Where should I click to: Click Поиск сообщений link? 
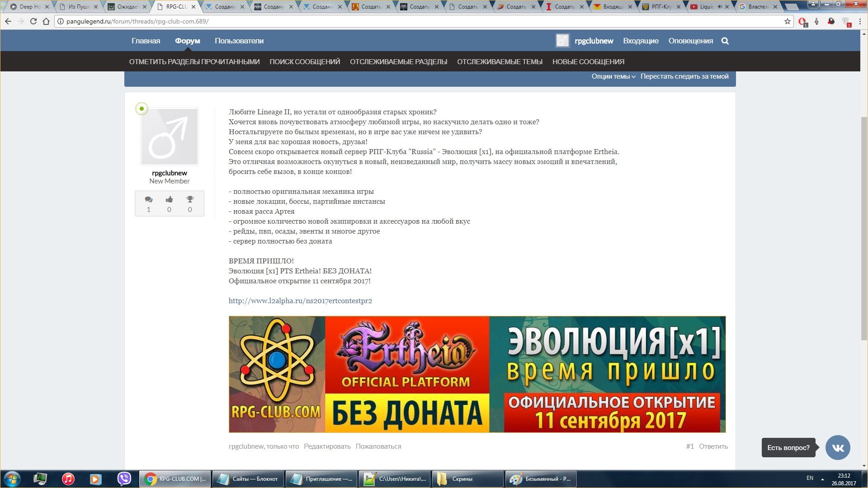305,61
